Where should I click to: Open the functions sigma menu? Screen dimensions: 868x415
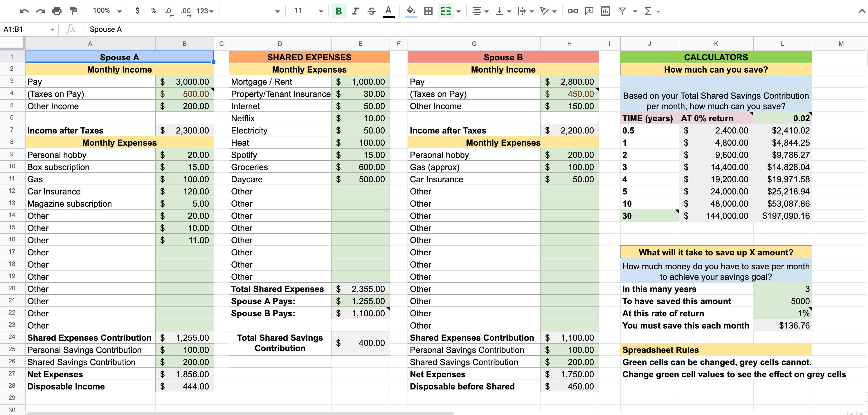point(651,11)
